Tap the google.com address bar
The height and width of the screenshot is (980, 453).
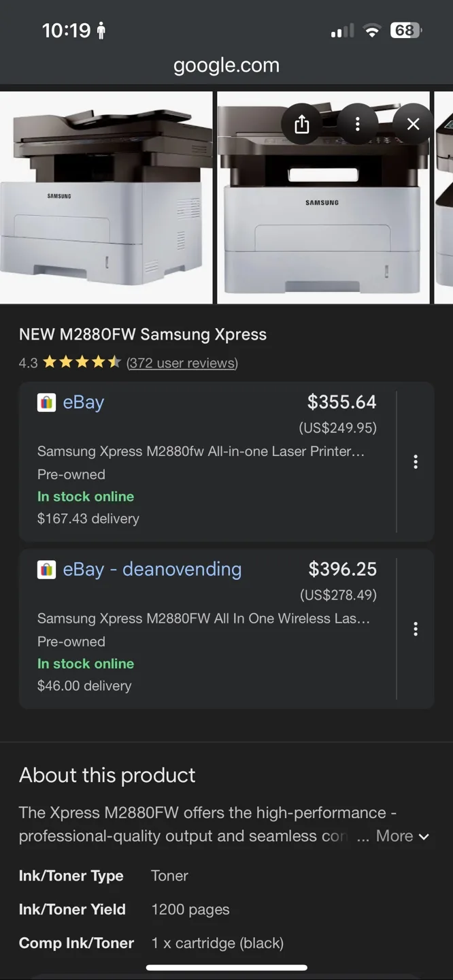(x=227, y=65)
